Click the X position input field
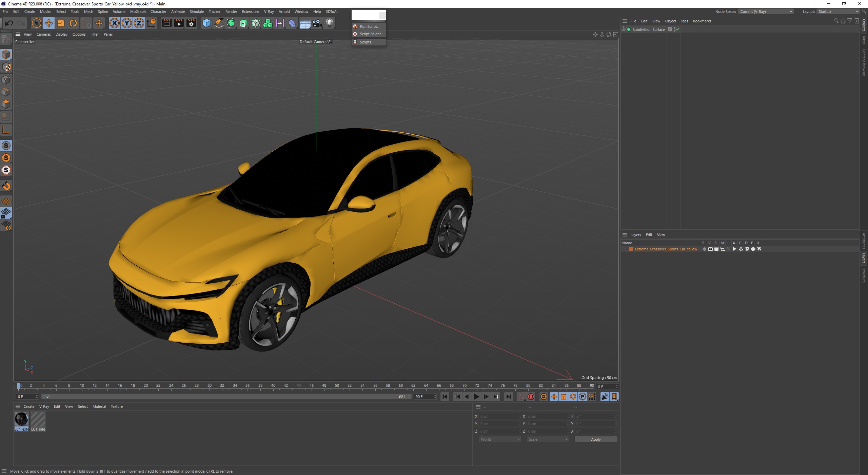 [x=500, y=416]
